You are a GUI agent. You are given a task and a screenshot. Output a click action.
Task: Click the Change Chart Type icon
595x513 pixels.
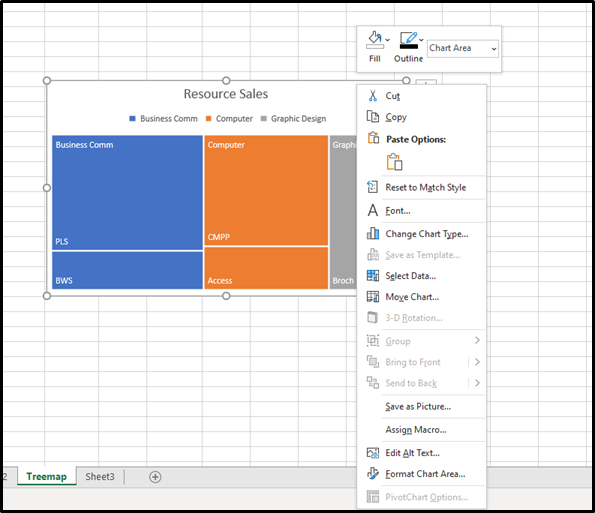tap(373, 233)
